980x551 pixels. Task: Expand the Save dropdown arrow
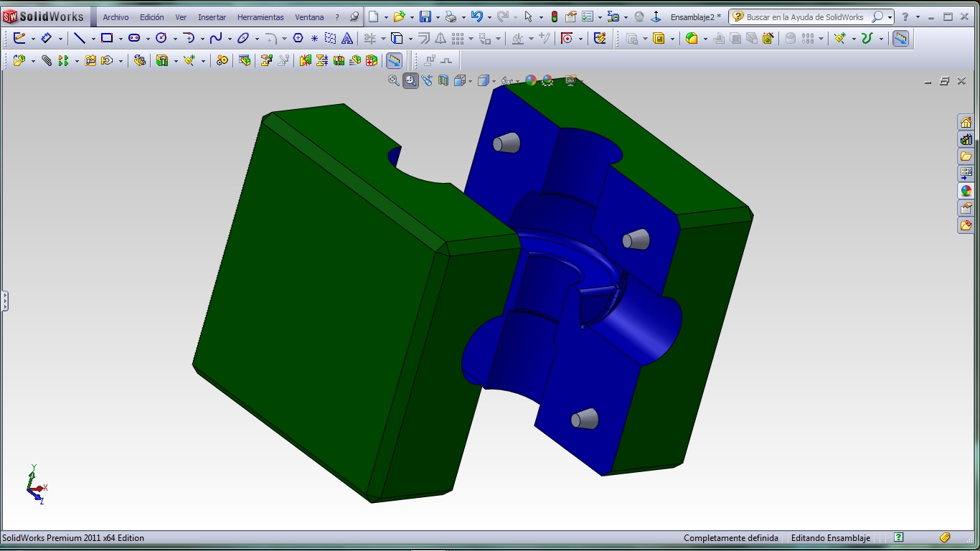[438, 17]
